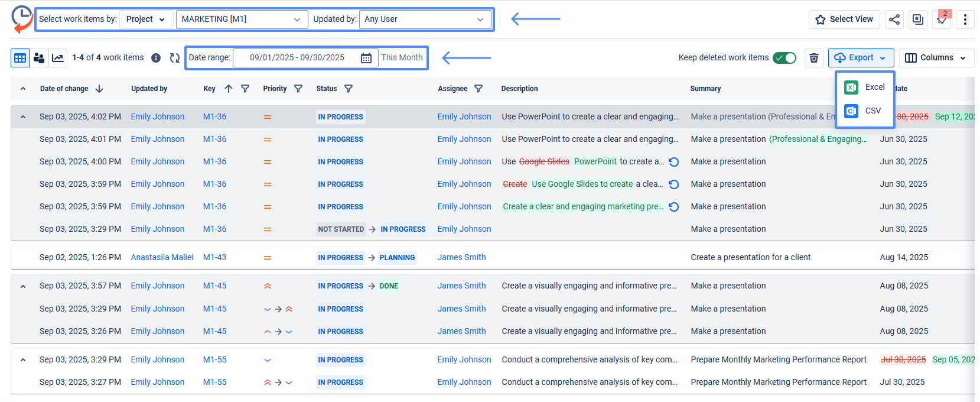Click the PLANNING status badge
Viewport: 980px width, 402px height.
coord(398,258)
